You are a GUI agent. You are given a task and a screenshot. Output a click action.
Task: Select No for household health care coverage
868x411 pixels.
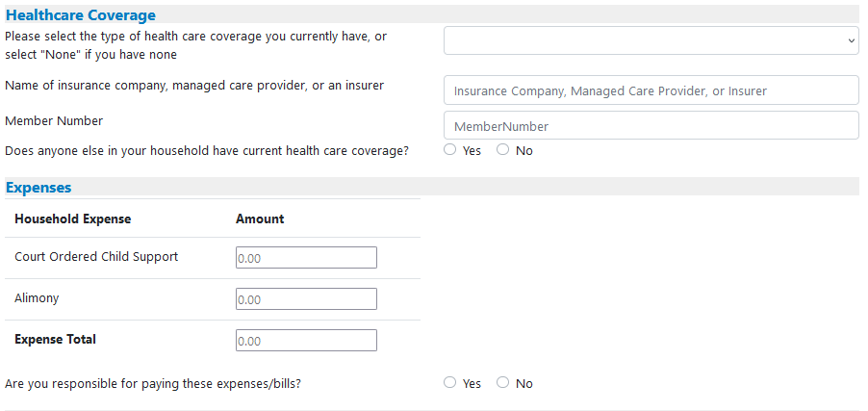[x=502, y=150]
